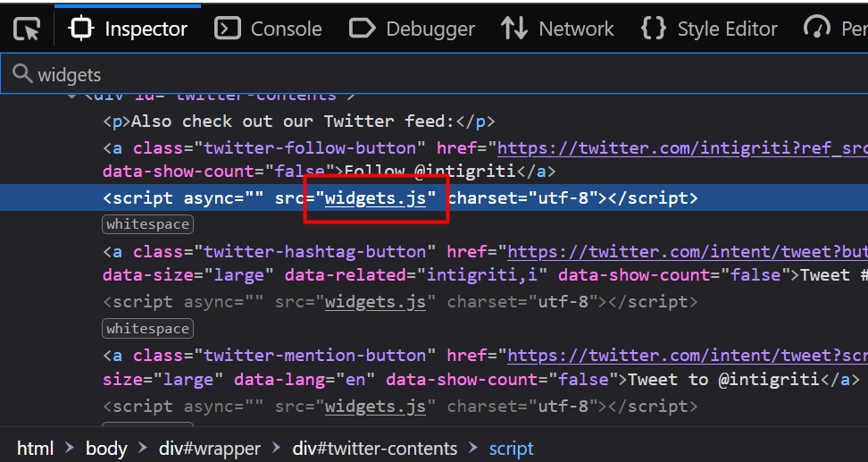
Task: Select div#twitter-contents breadcrumb
Action: click(375, 449)
